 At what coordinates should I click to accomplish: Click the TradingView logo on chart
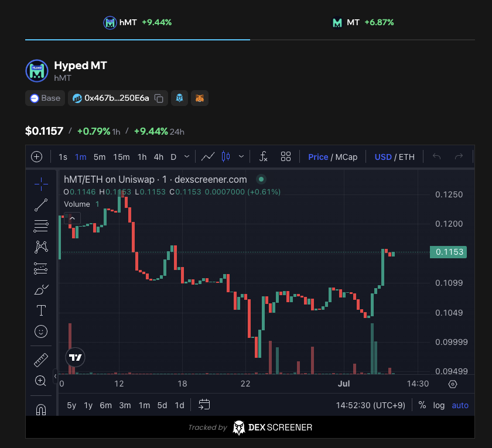(76, 357)
